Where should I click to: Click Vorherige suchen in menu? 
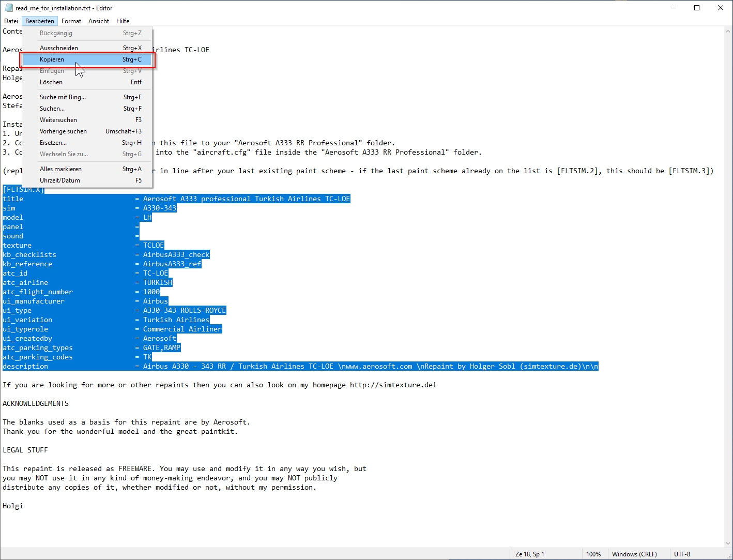63,131
